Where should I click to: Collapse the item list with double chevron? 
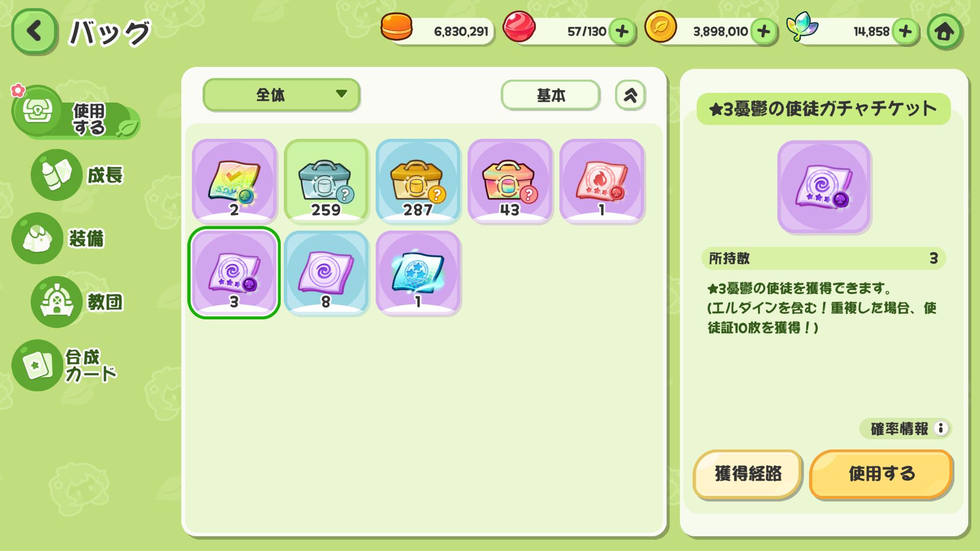click(630, 95)
